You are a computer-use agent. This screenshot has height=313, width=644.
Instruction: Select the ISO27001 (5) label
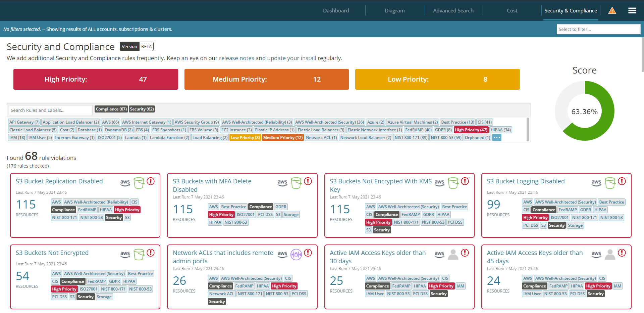pyautogui.click(x=110, y=138)
